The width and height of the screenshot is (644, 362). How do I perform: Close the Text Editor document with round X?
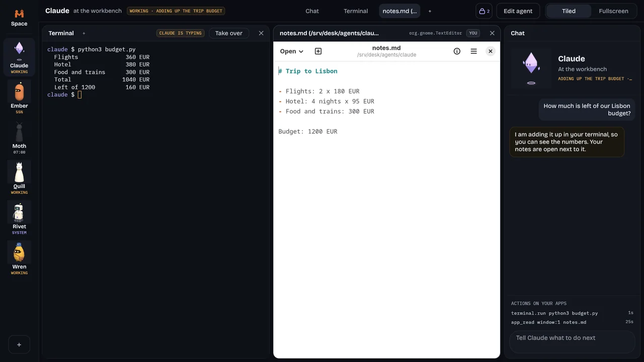[x=491, y=51]
